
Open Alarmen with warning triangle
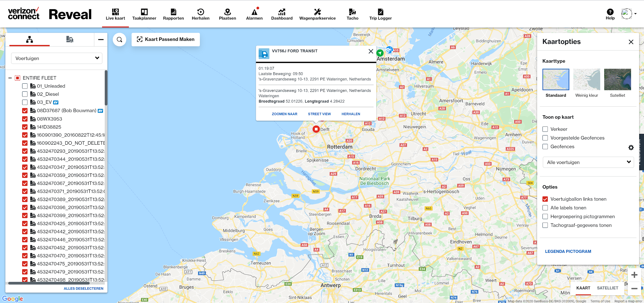point(255,14)
